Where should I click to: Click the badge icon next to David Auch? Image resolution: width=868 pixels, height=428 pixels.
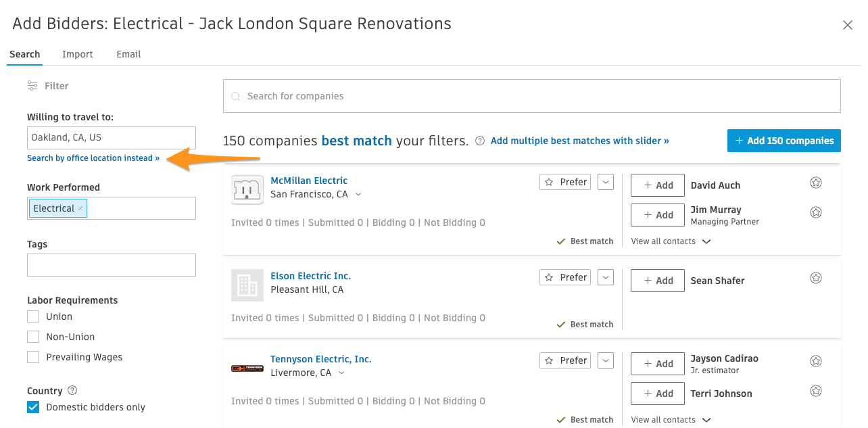click(x=815, y=182)
